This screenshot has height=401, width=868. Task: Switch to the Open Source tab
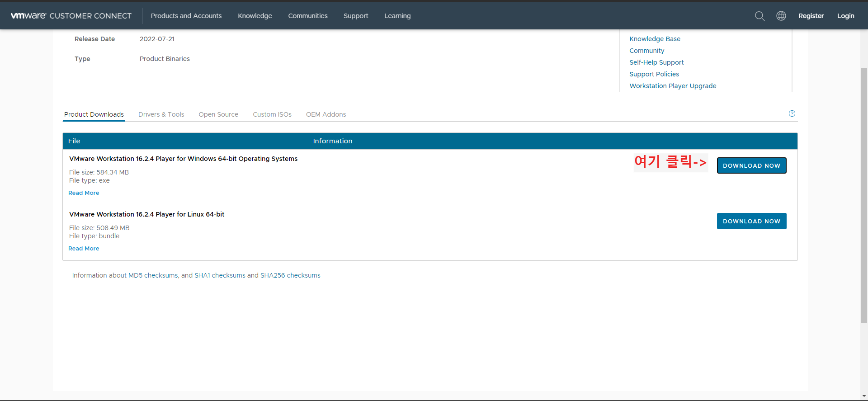click(x=218, y=114)
